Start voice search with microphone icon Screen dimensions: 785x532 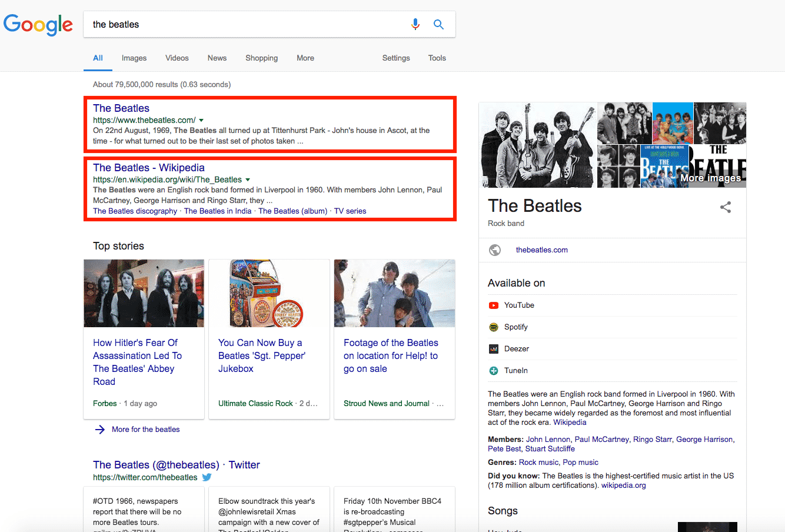point(415,24)
